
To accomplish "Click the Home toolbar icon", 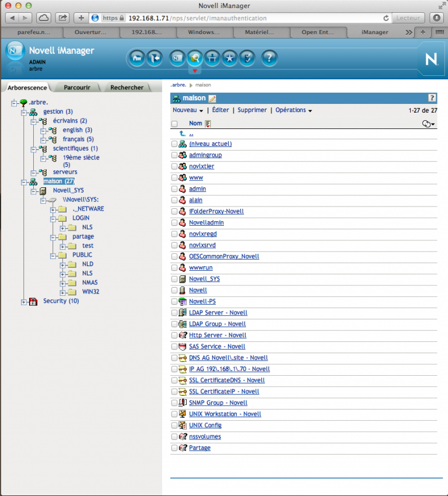I will [x=137, y=58].
